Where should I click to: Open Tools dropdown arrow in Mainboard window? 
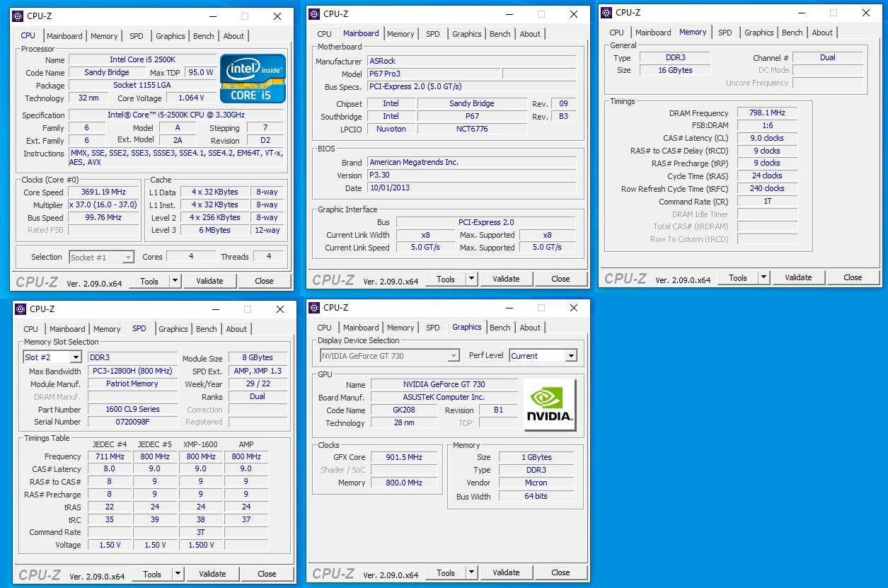coord(472,279)
